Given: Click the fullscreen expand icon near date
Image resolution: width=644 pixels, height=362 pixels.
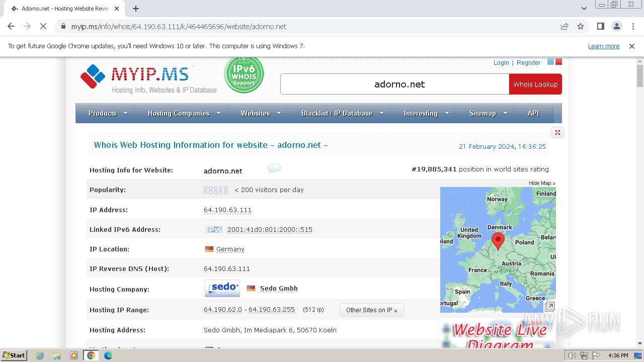Looking at the screenshot, I should 557,133.
